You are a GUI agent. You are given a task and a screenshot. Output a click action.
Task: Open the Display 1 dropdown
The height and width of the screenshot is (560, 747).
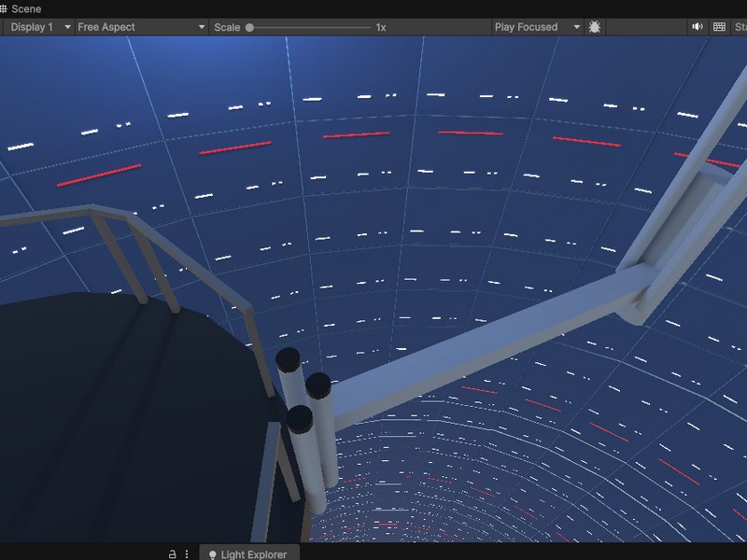pos(38,27)
